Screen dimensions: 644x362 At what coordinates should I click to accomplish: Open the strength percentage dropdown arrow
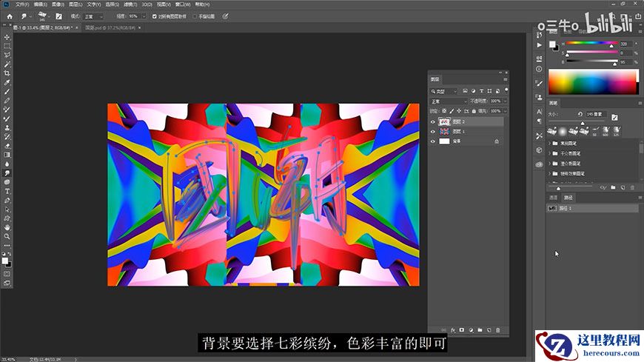pyautogui.click(x=144, y=16)
